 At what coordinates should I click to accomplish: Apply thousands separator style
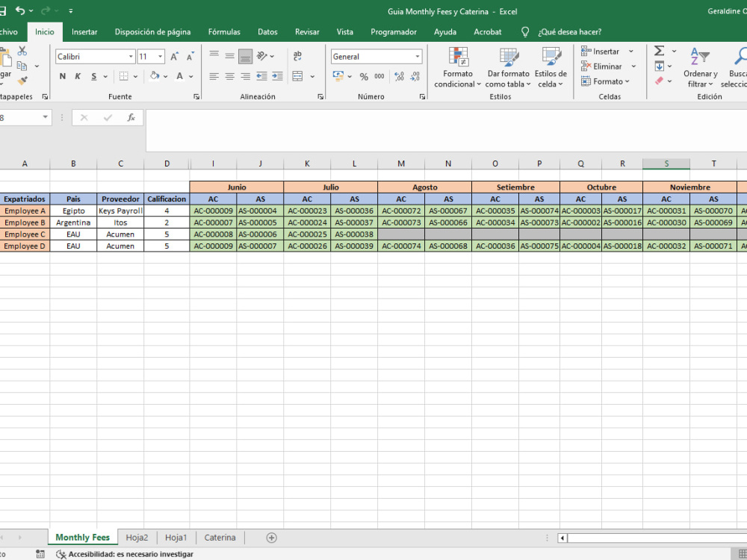tap(379, 76)
